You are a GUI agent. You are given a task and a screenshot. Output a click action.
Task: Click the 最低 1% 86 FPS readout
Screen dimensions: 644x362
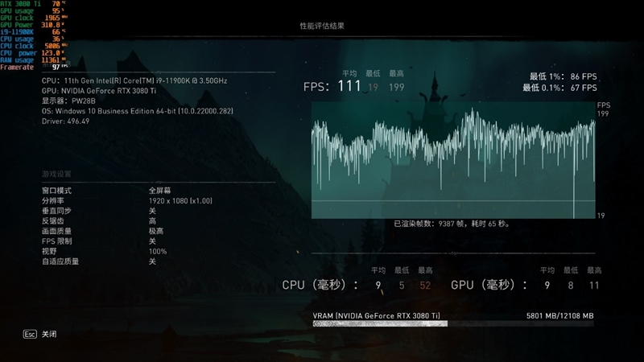click(x=563, y=76)
